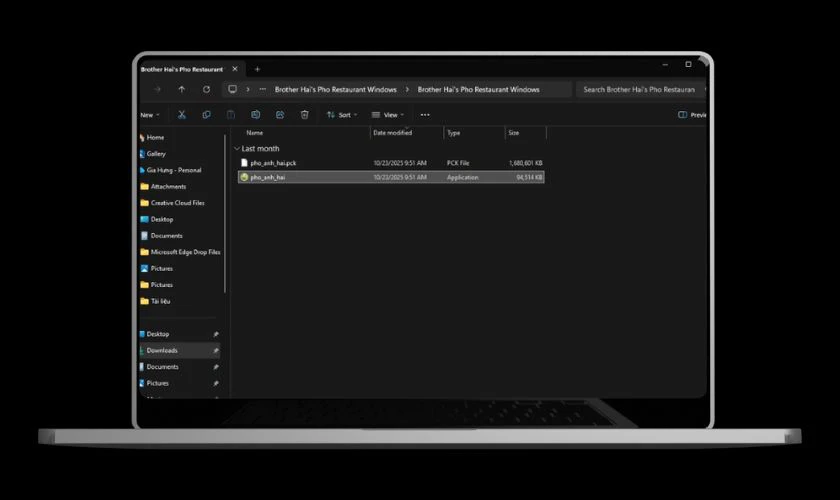Screen dimensions: 840x500
Task: Open Downloads in Quick access sidebar
Action: 162,350
